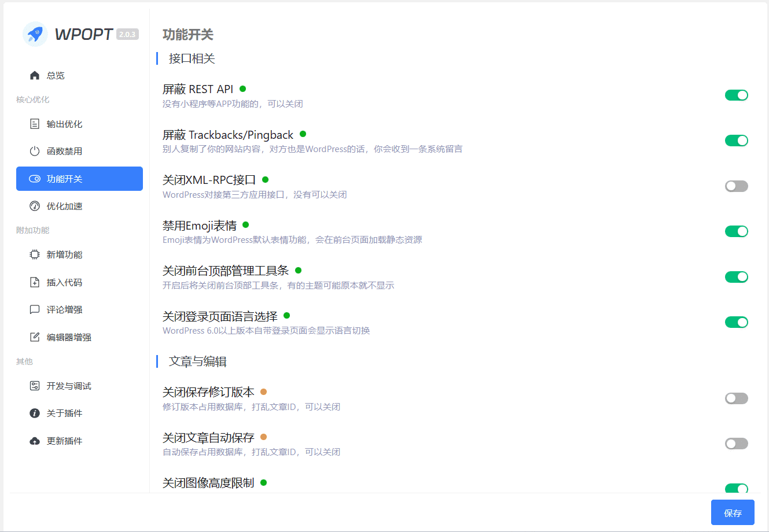Viewport: 769px width, 532px height.
Task: Navigate to the 总览 overview page
Action: (x=55, y=75)
